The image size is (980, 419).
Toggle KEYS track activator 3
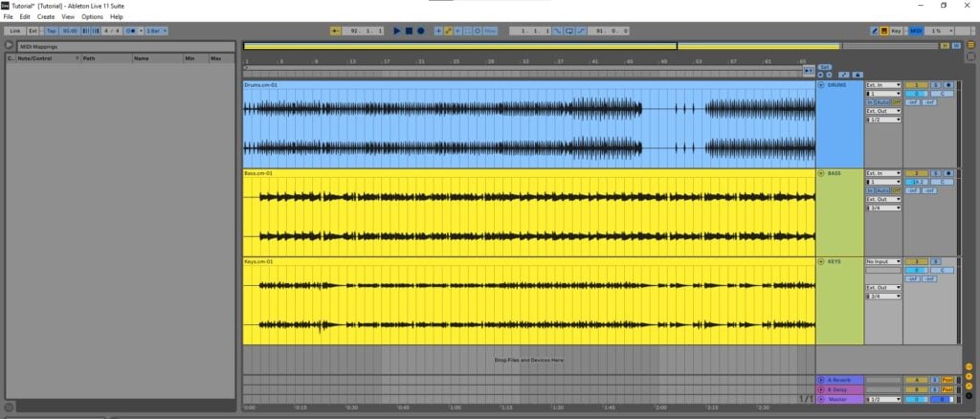pyautogui.click(x=916, y=261)
